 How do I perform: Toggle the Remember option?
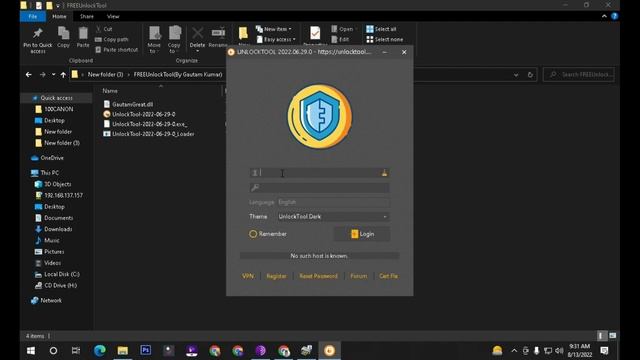click(x=268, y=234)
